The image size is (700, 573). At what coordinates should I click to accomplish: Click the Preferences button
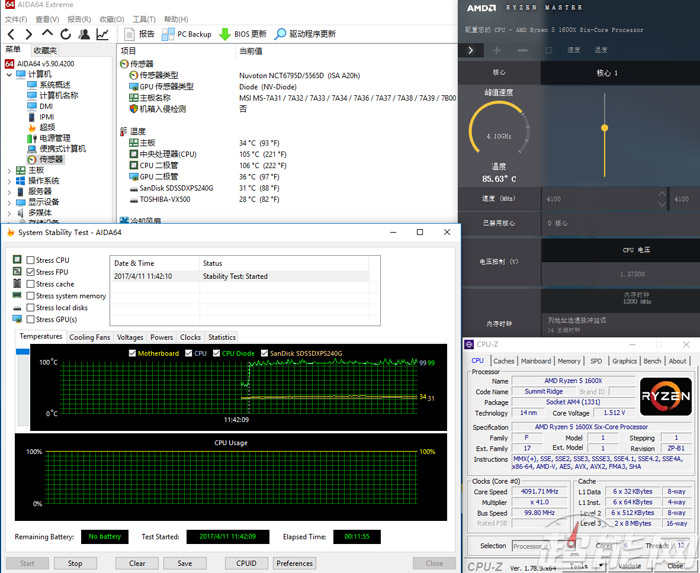pos(295,563)
